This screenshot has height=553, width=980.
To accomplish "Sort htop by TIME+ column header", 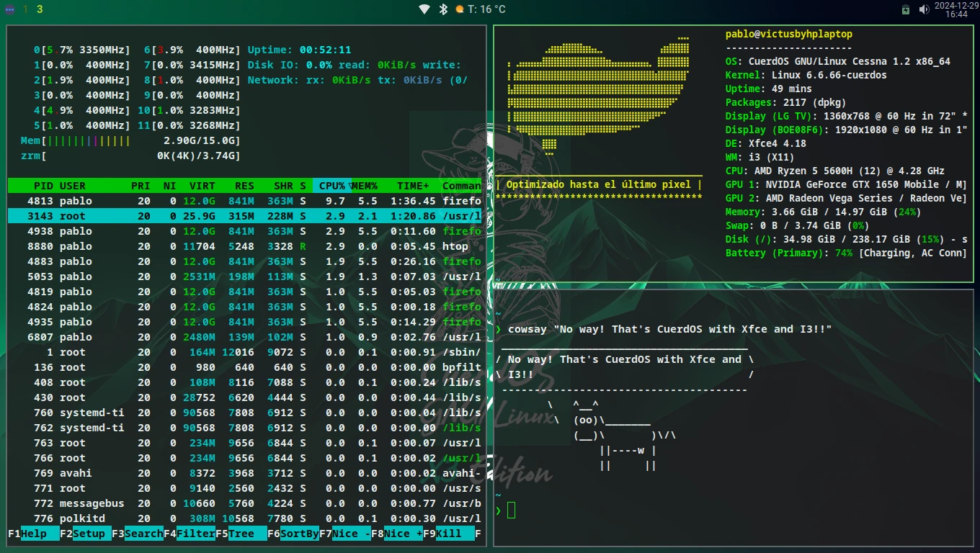I will coord(413,186).
